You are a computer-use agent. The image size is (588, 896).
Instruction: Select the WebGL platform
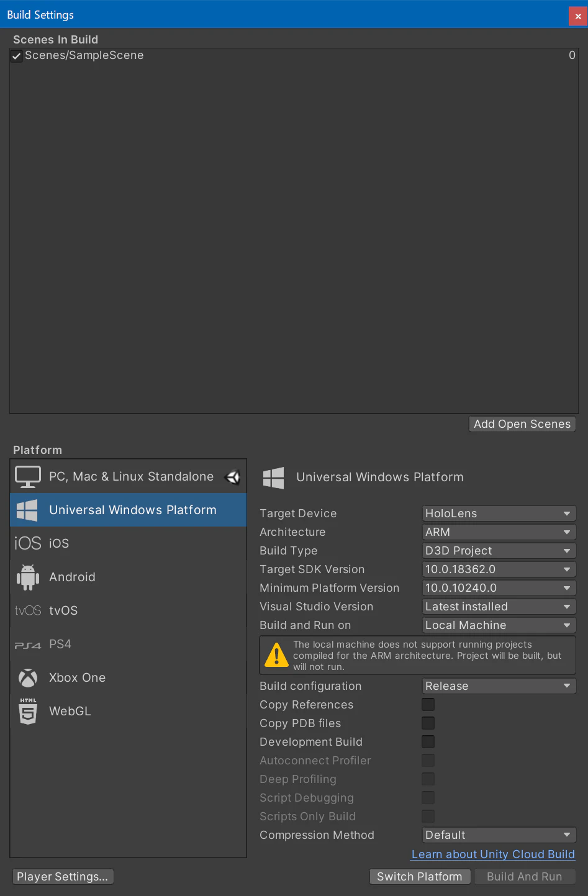point(129,711)
